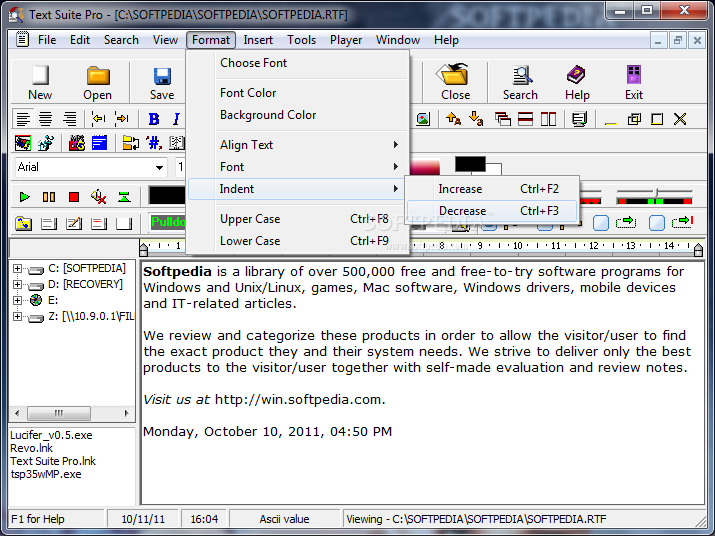Click the increase font size icon
The height and width of the screenshot is (536, 715).
[x=453, y=119]
